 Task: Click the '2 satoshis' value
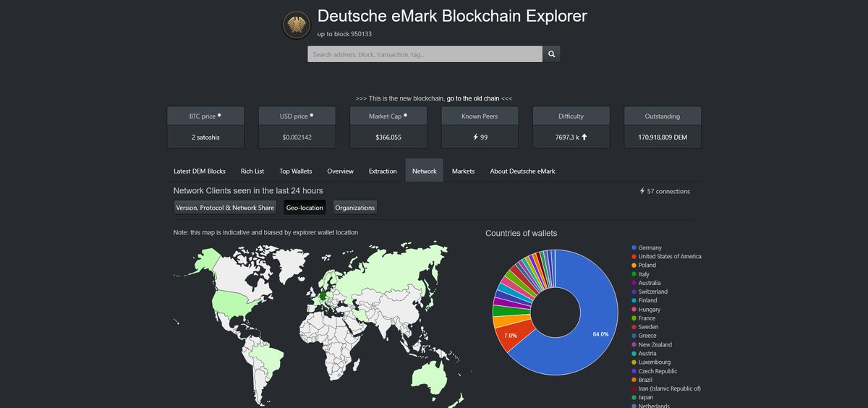point(205,137)
